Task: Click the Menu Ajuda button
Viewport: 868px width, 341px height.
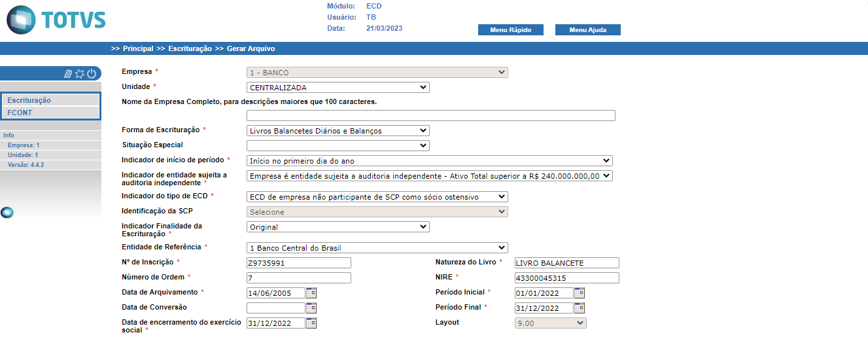Action: click(x=588, y=30)
